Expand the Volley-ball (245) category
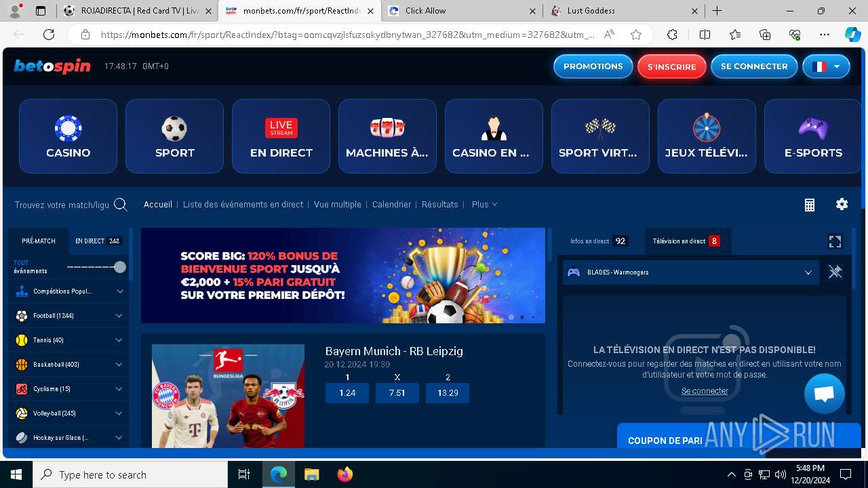 coord(119,413)
